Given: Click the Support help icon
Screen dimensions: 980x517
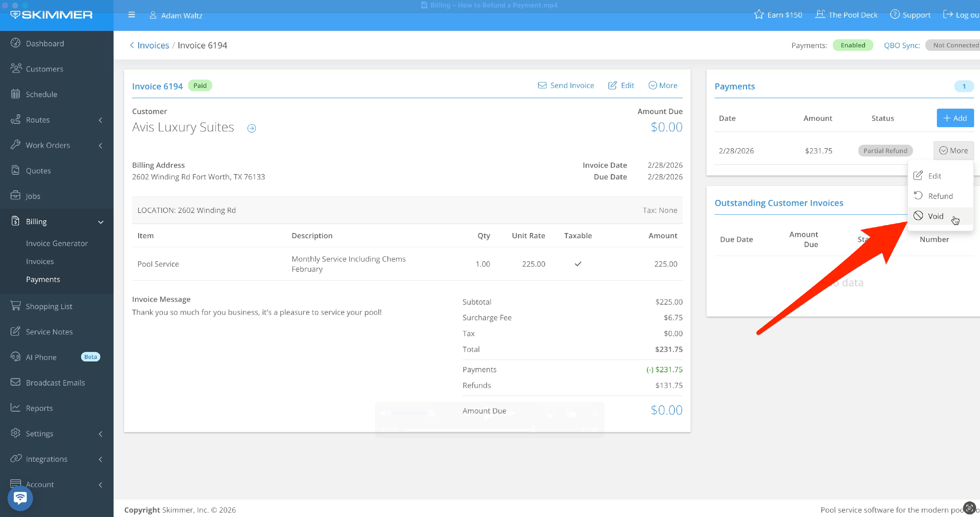Looking at the screenshot, I should click(x=895, y=14).
